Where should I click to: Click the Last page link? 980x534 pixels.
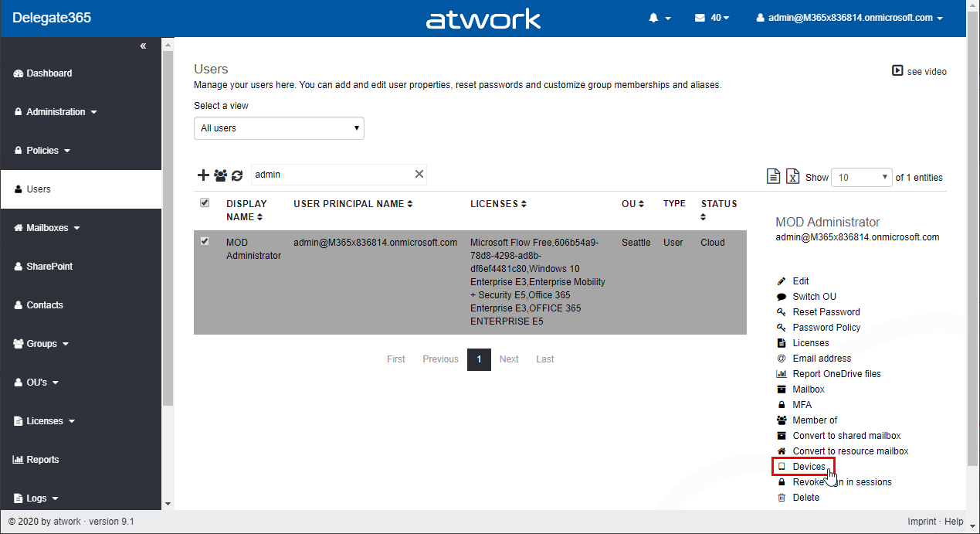coord(545,359)
